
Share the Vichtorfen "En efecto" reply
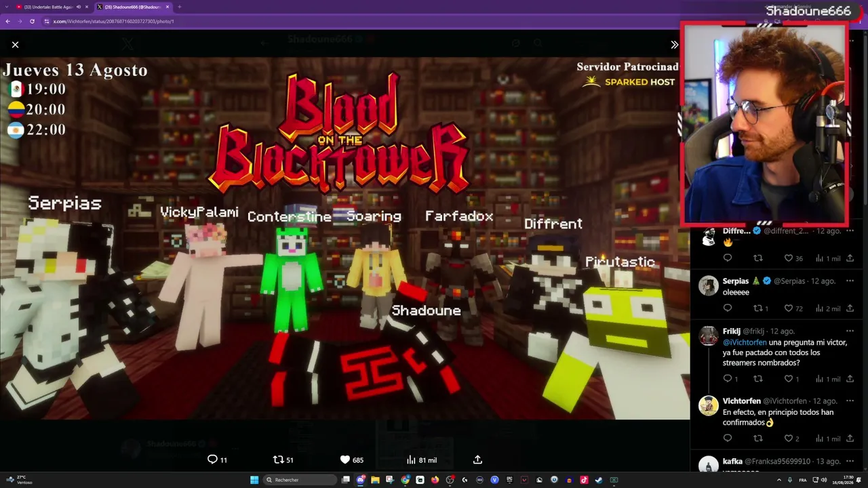point(850,439)
